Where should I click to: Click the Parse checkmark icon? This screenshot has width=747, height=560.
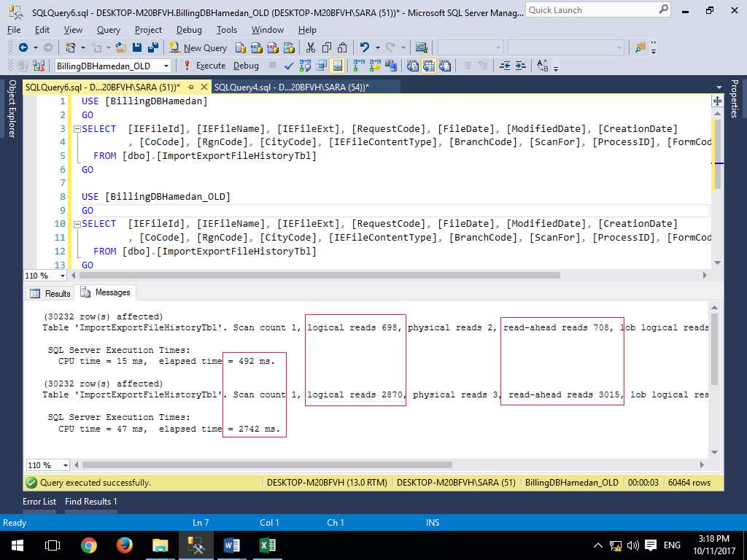tap(289, 66)
